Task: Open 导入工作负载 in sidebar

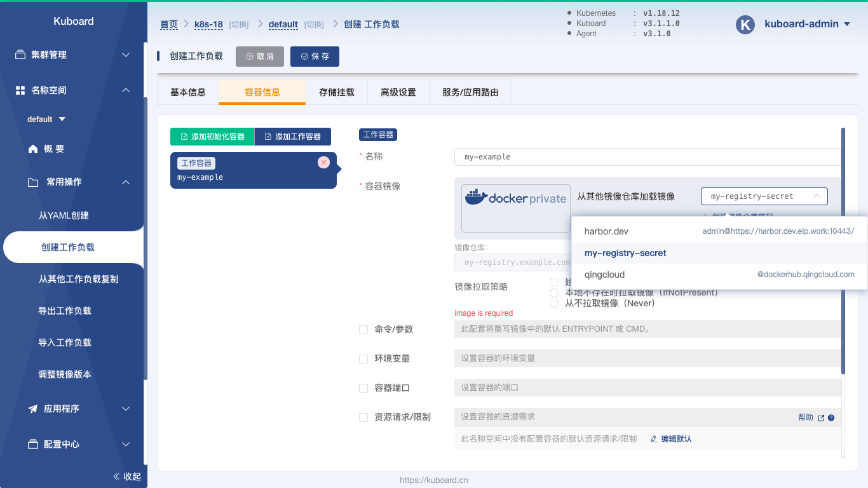Action: [x=65, y=342]
